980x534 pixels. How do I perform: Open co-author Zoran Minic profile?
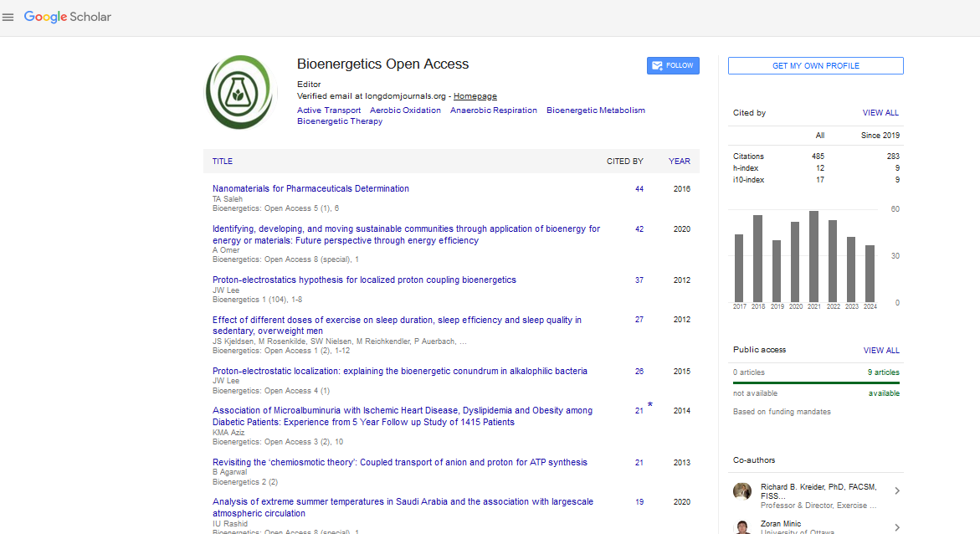(x=781, y=524)
